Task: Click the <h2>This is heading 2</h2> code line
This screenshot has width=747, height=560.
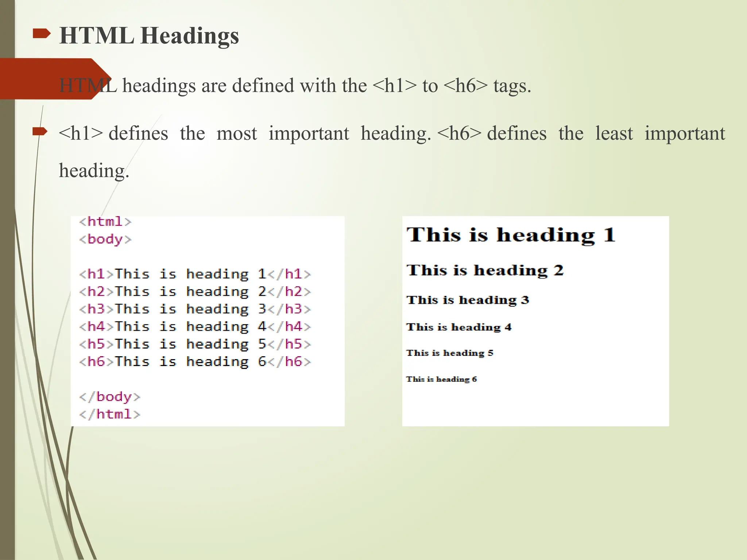Action: (x=195, y=292)
